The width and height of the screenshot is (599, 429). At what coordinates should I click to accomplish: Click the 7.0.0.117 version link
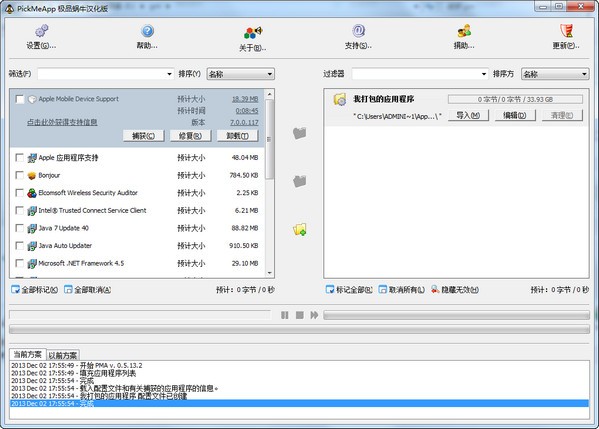[x=244, y=123]
